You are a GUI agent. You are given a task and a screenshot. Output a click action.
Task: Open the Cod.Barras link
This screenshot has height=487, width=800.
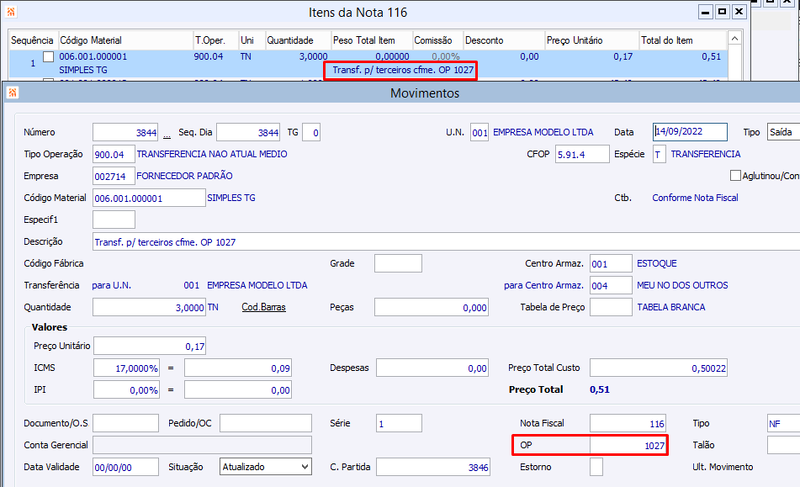(263, 307)
